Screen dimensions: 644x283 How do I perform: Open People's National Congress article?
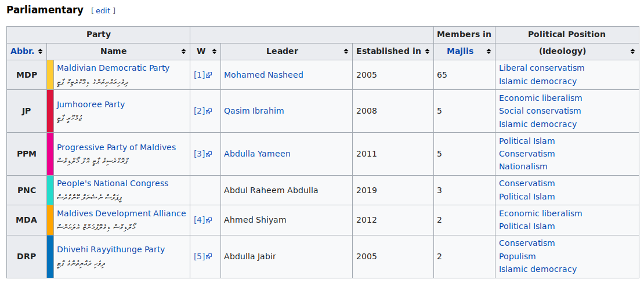(x=113, y=183)
